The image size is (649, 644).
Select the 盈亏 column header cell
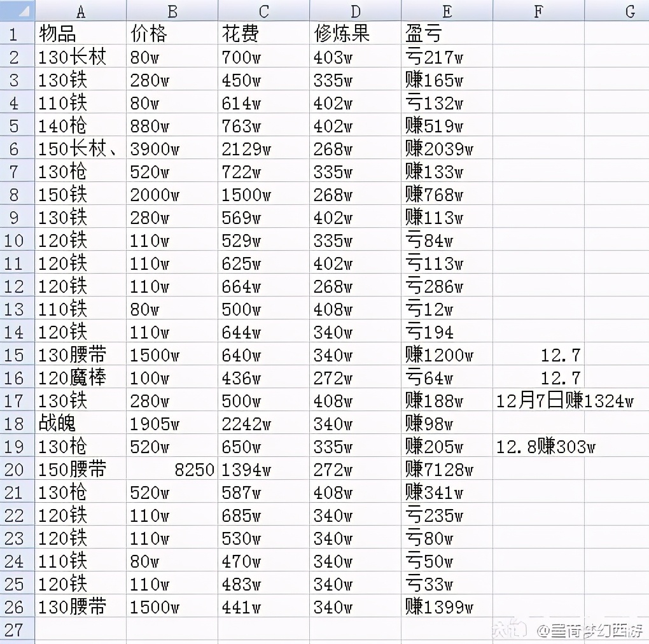click(x=446, y=34)
